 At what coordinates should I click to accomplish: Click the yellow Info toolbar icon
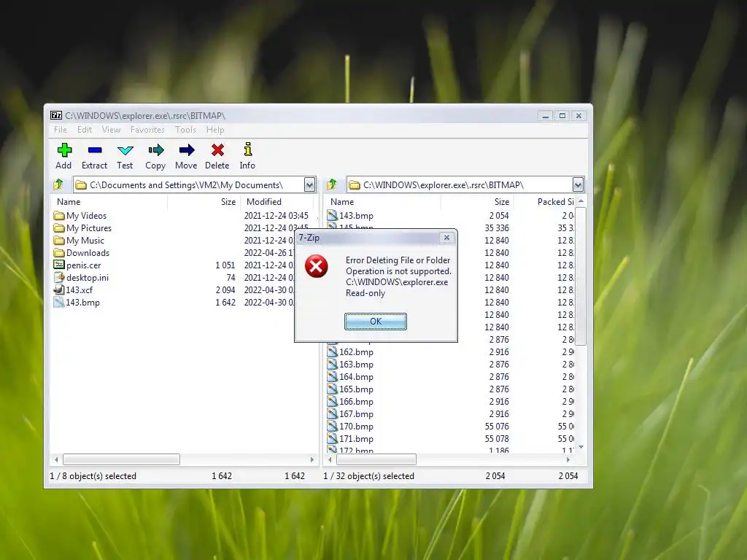point(248,149)
